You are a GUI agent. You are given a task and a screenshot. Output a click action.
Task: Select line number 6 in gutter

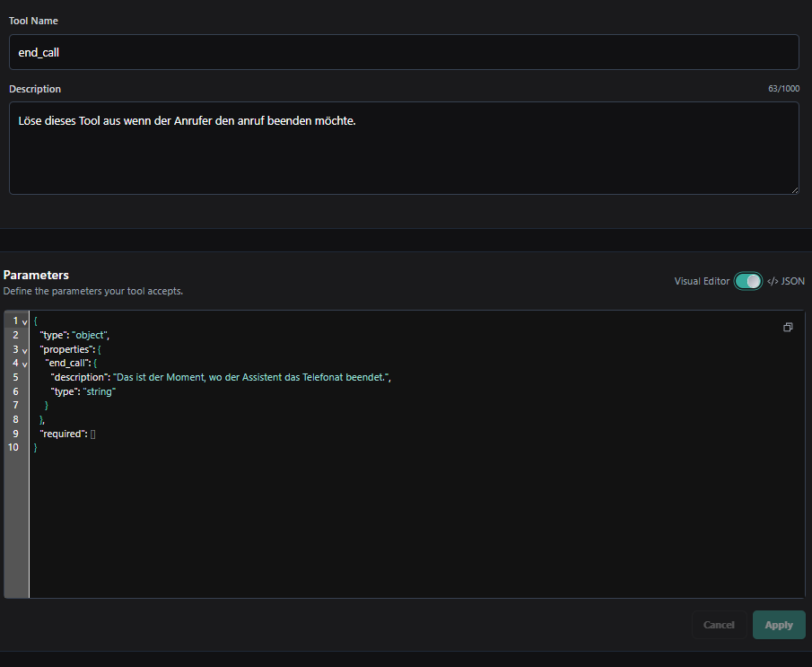click(x=15, y=391)
